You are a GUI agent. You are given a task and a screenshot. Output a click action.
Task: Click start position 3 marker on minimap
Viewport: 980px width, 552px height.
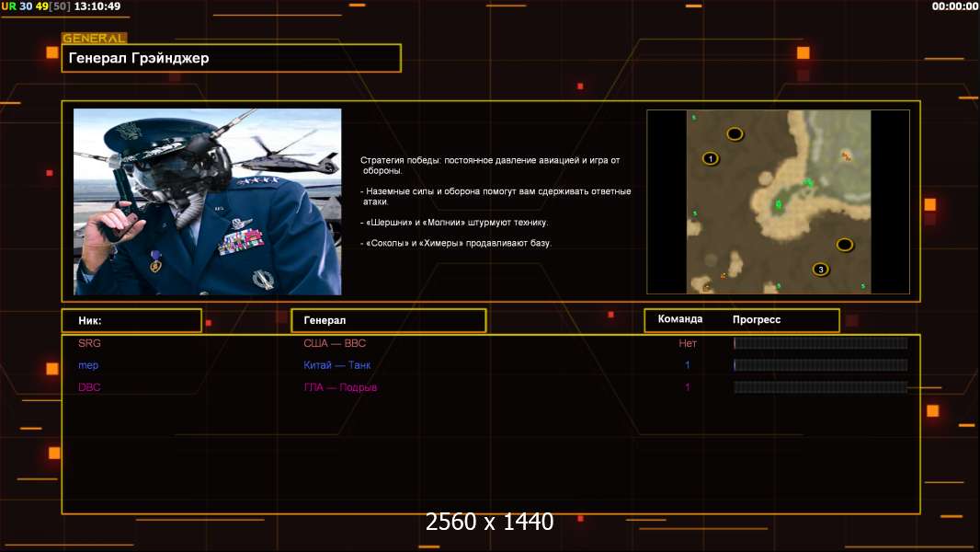coord(820,270)
